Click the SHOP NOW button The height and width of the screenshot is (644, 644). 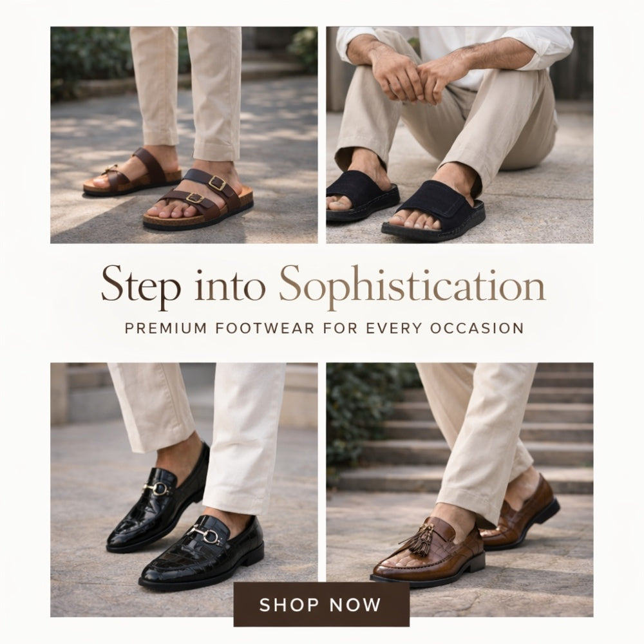point(321,604)
